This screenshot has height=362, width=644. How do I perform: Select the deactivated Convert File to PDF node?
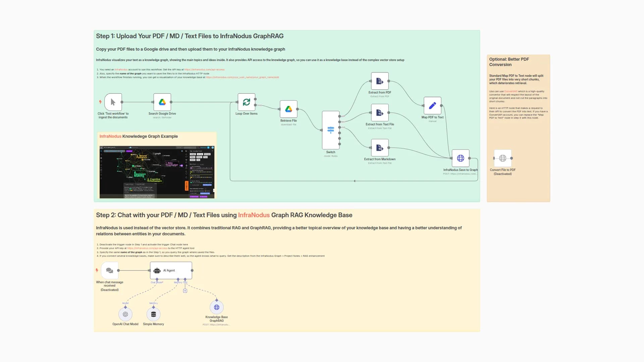tap(503, 158)
